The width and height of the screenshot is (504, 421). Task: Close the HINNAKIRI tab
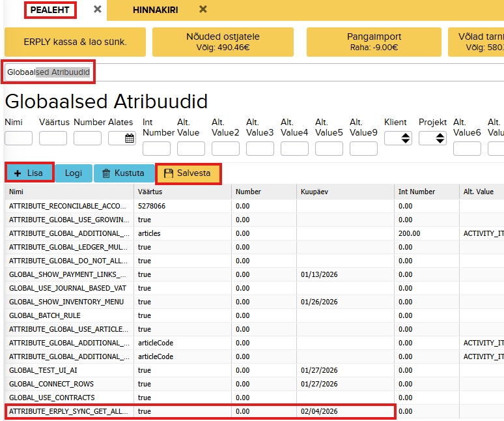click(x=203, y=9)
